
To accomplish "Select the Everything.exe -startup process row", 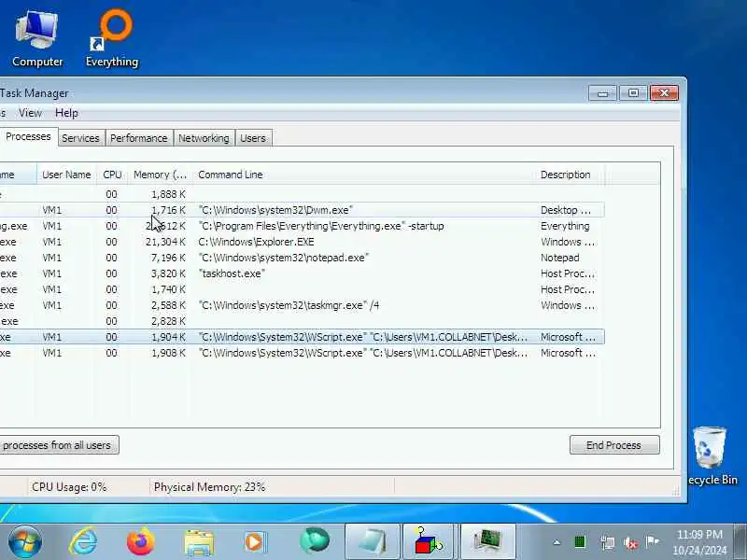I will coord(302,226).
